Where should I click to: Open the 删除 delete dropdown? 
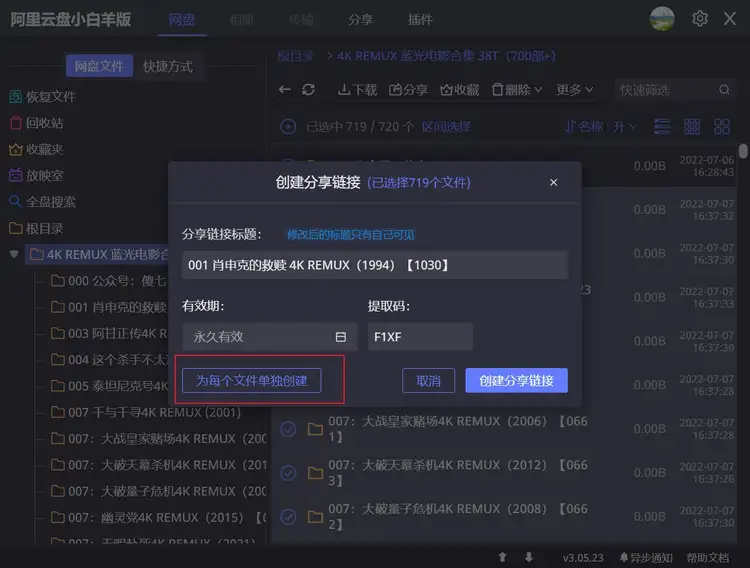pyautogui.click(x=517, y=89)
